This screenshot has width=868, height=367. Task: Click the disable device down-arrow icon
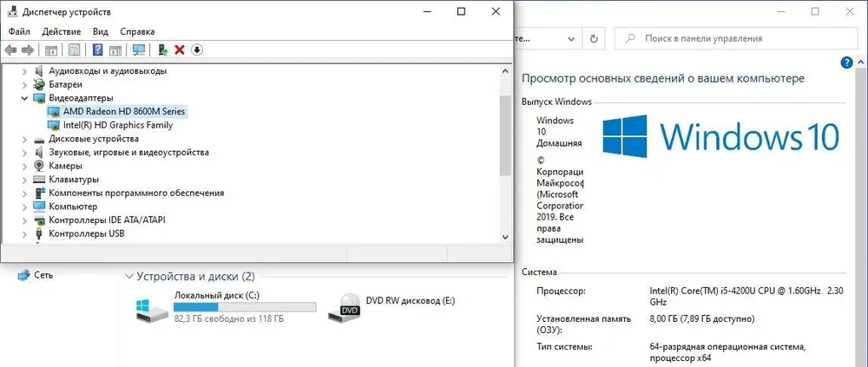point(197,50)
